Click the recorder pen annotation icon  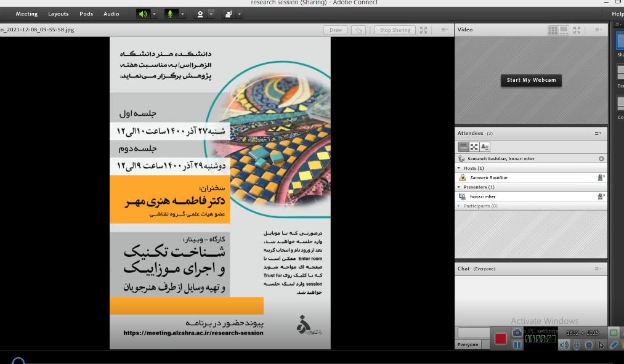pyautogui.click(x=614, y=345)
